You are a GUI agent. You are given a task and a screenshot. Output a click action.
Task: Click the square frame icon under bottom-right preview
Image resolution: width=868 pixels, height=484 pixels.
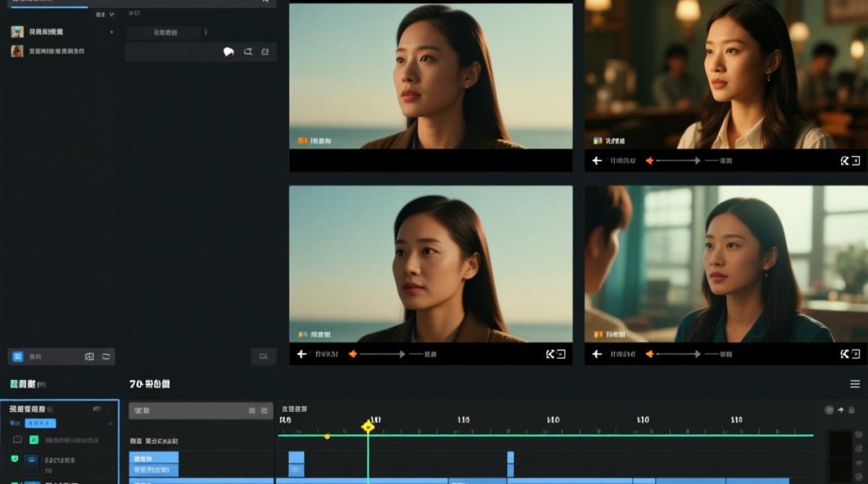856,354
